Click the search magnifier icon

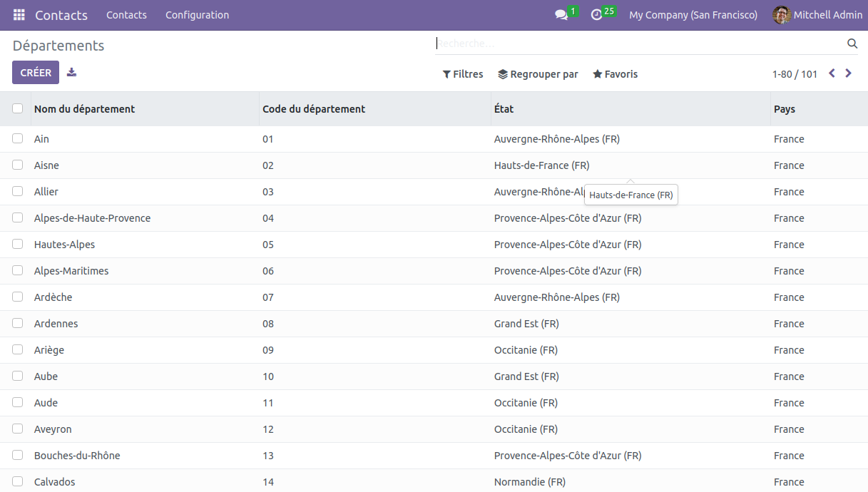point(852,43)
